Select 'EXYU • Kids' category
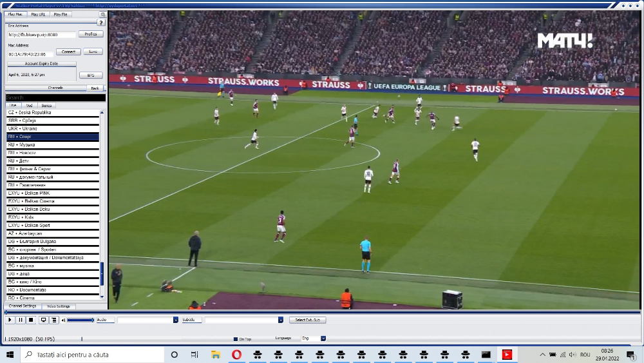The height and width of the screenshot is (363, 644). pyautogui.click(x=53, y=217)
